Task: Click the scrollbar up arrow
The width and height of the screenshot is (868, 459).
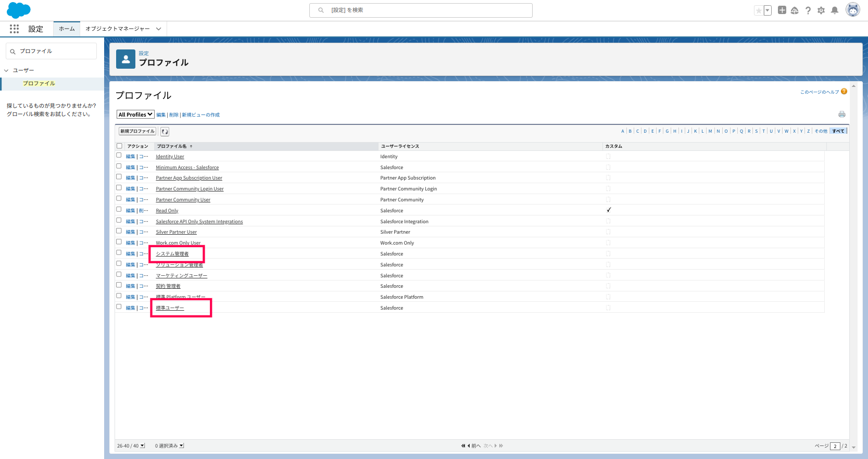Action: [853, 85]
